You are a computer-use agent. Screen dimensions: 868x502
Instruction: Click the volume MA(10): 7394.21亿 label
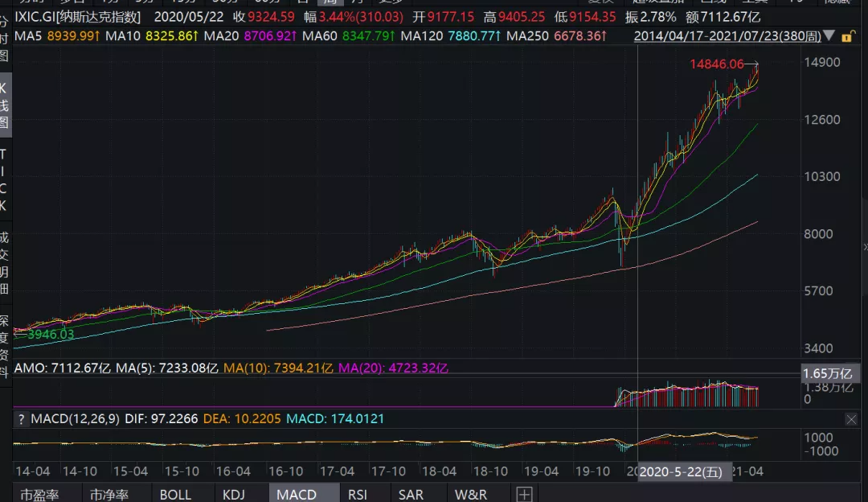coord(278,368)
